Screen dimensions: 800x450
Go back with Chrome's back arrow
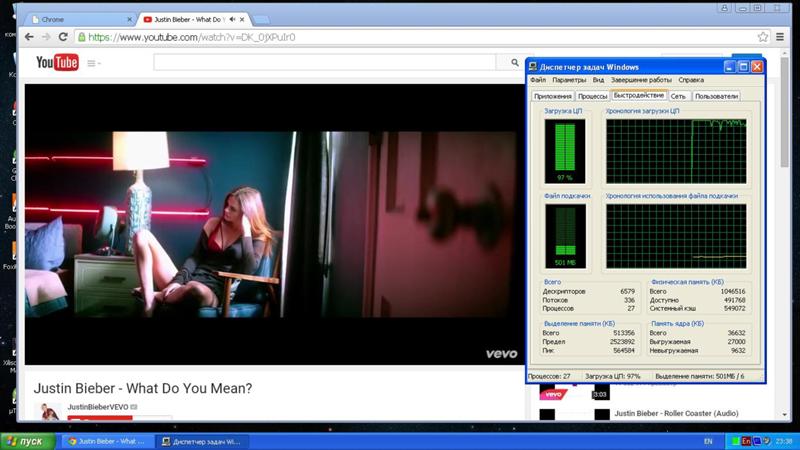pyautogui.click(x=29, y=37)
